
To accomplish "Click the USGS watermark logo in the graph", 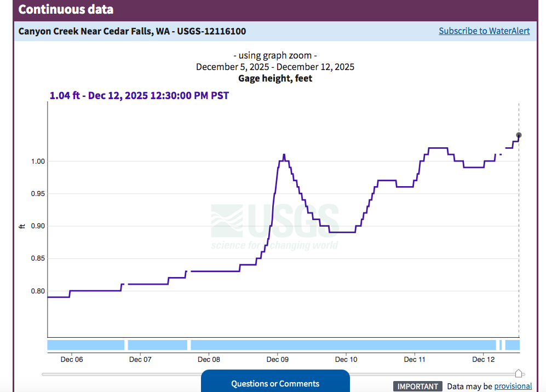I will [x=275, y=227].
